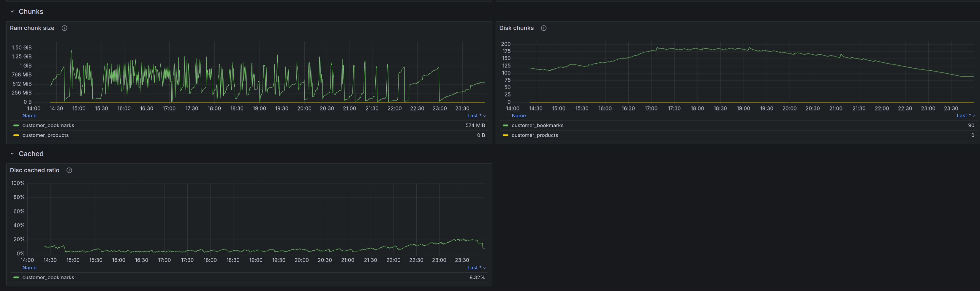The image size is (980, 291).
Task: Collapse the Chunks row using its chevron
Action: 12,12
